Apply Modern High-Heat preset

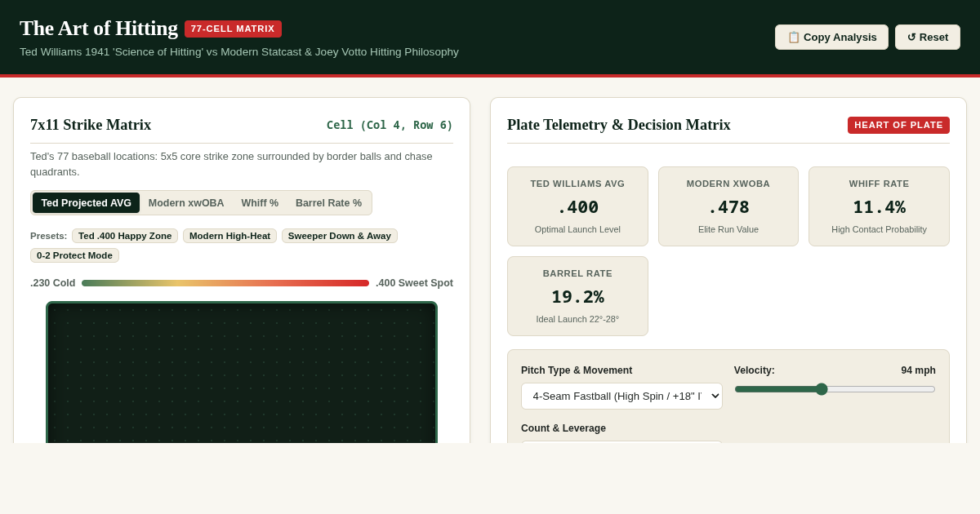(229, 236)
